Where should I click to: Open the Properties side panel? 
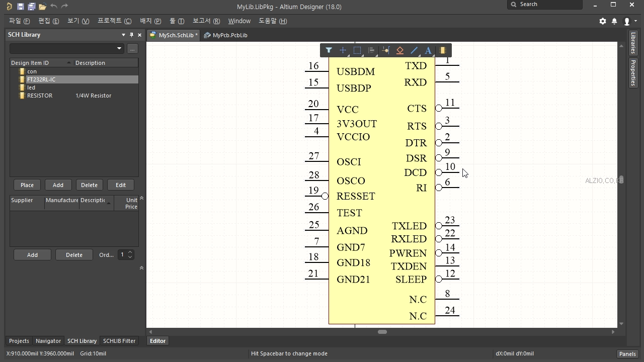(633, 73)
